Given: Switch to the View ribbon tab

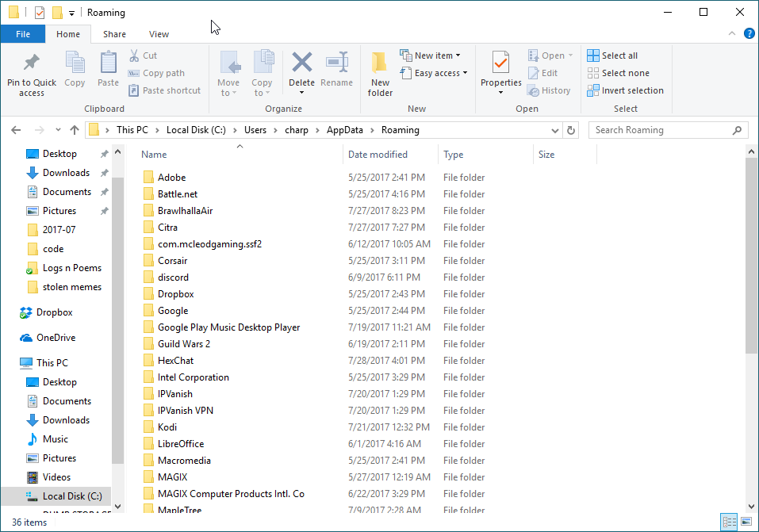Looking at the screenshot, I should 159,34.
